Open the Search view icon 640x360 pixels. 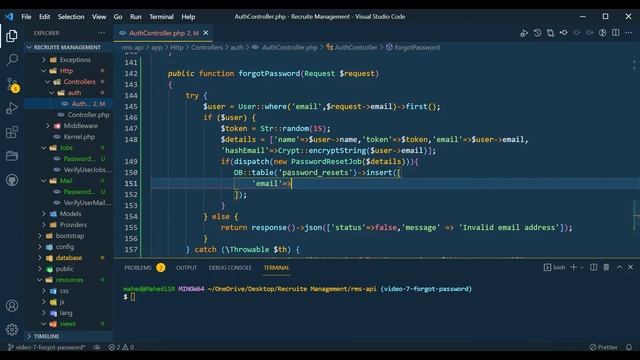[x=12, y=60]
